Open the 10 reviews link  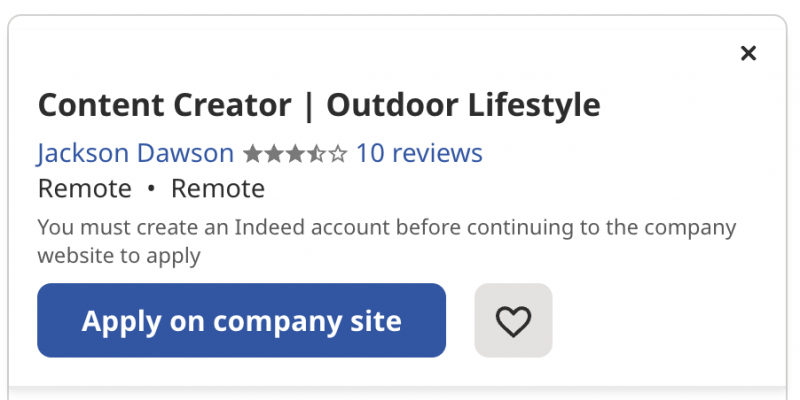(419, 153)
